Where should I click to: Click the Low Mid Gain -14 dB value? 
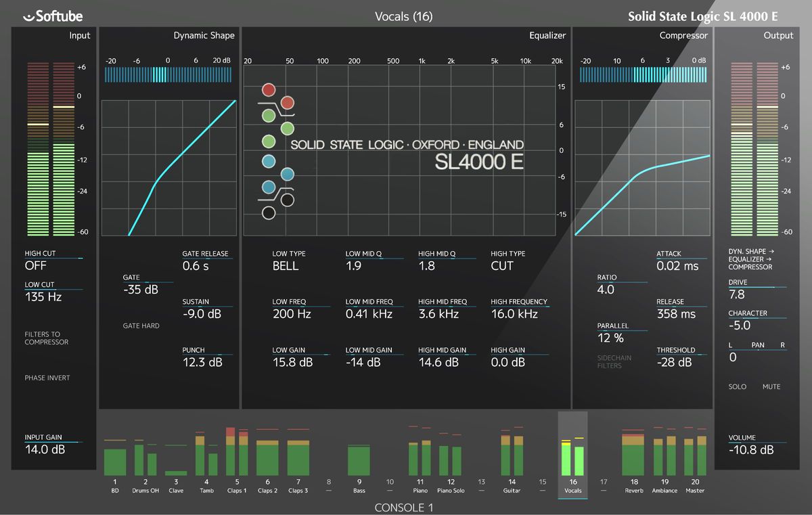[363, 362]
